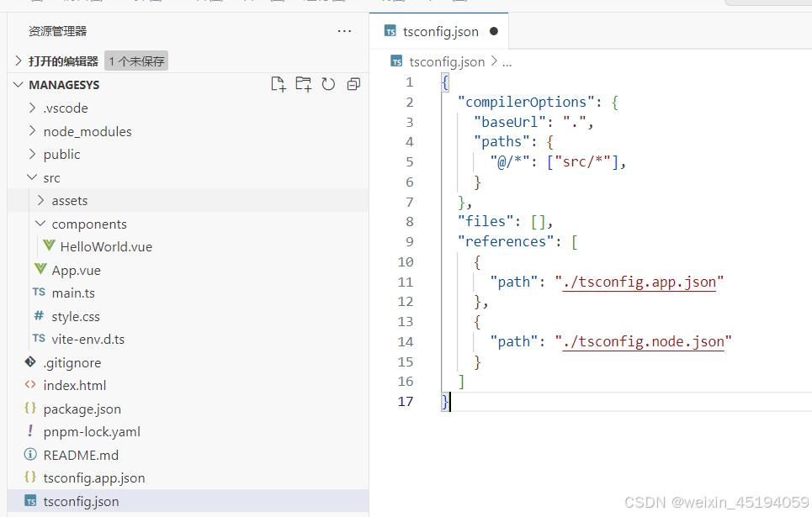Viewport: 812px width, 517px height.
Task: Click the New Folder icon in the explorer
Action: [304, 84]
